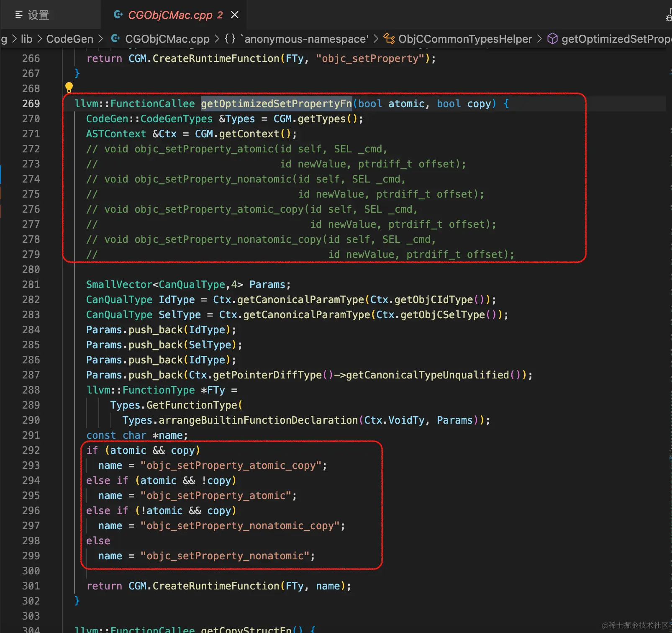
Task: Click ASTContext on line 271
Action: (116, 134)
